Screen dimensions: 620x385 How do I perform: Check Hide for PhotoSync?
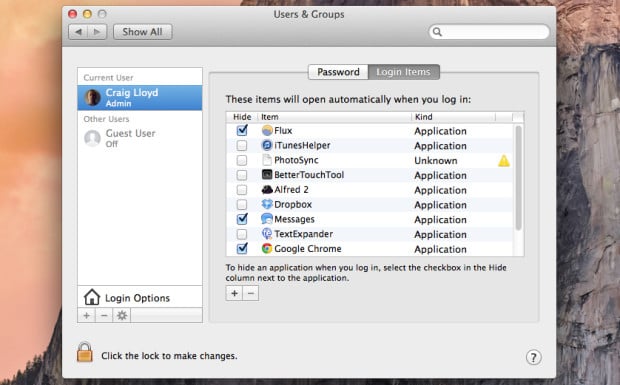click(242, 160)
